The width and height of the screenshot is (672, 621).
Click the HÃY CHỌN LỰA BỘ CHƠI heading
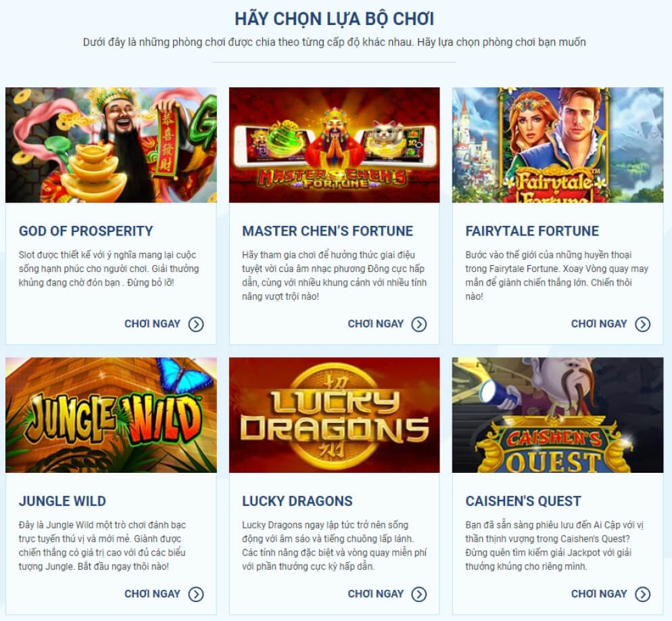pyautogui.click(x=334, y=19)
